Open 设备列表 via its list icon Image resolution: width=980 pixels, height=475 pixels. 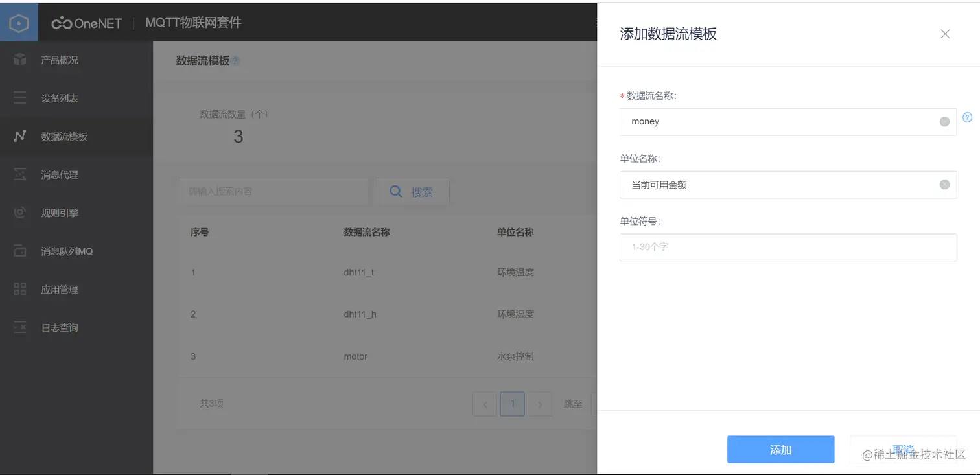[20, 98]
